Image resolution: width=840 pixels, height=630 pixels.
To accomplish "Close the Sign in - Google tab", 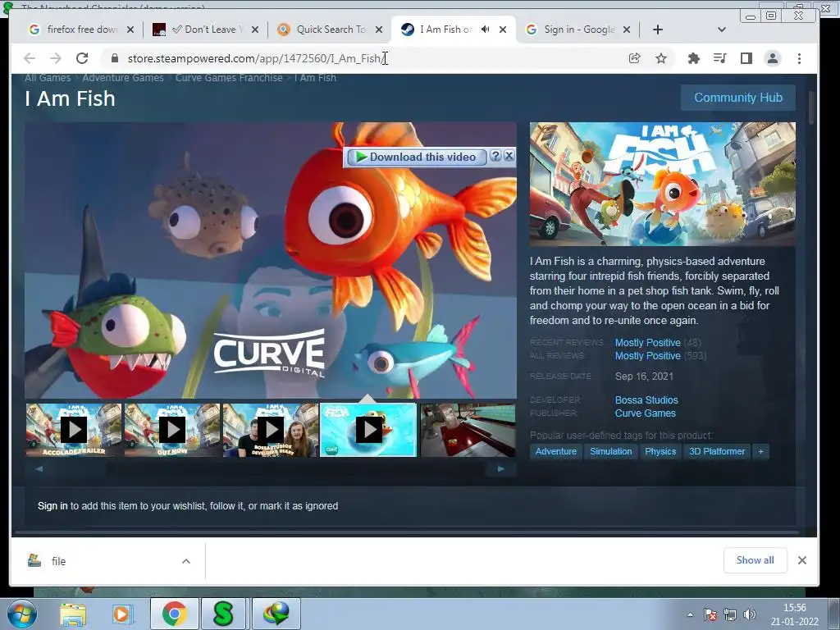I will [627, 30].
